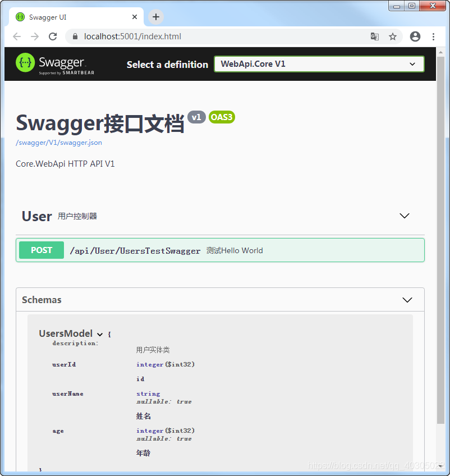450x476 pixels.
Task: Click the User controller heading
Action: [x=36, y=217]
